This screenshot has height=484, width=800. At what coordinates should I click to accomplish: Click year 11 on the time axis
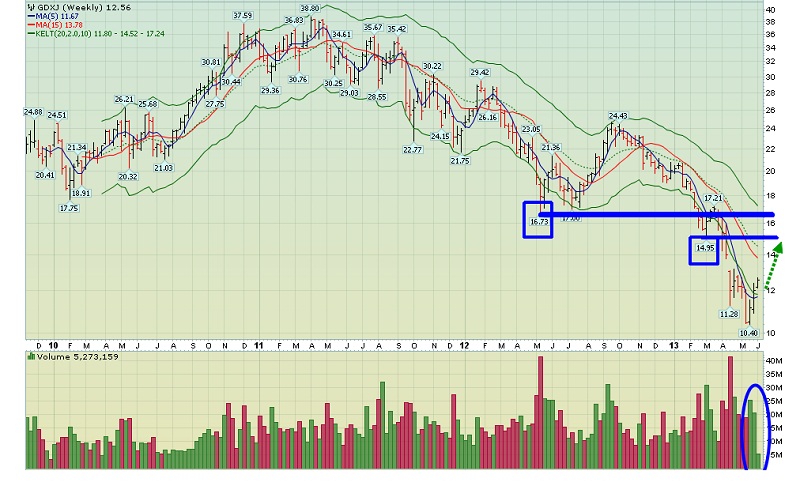[x=259, y=346]
